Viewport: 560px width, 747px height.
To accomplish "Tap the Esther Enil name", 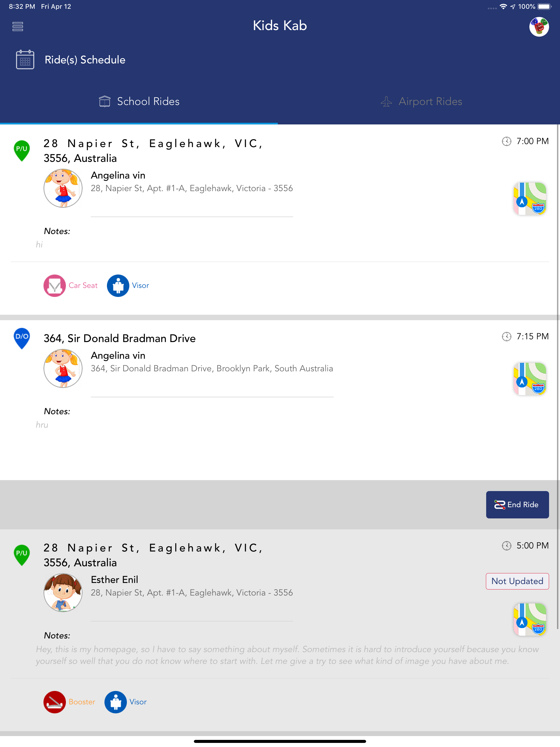I will [x=115, y=579].
